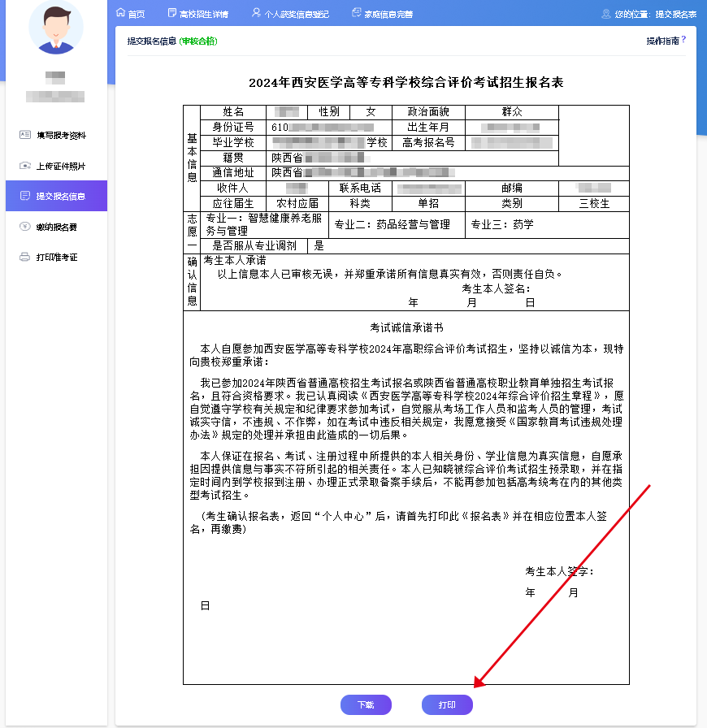Click the person icon beside 个人获奖信息登记
This screenshot has width=707, height=728.
point(256,13)
